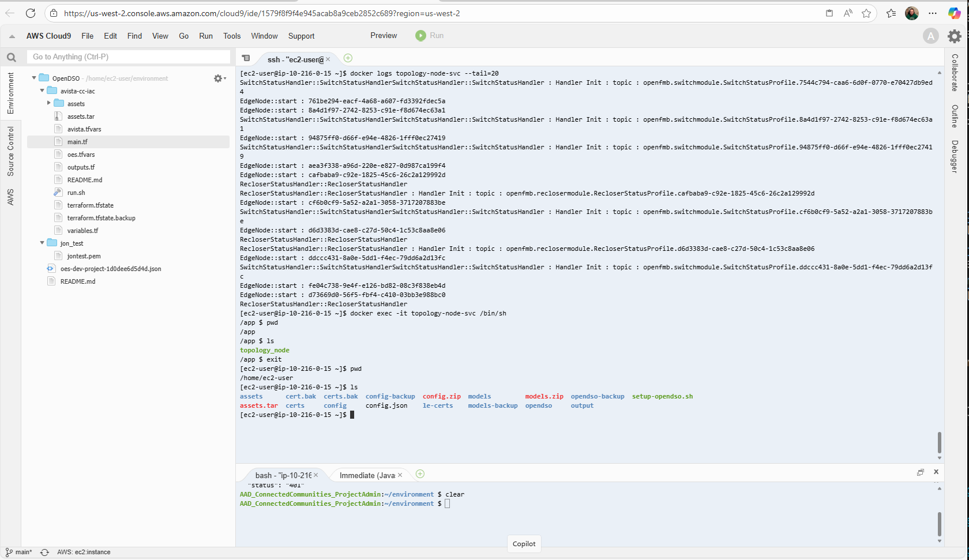Click the browser back arrow

tap(10, 13)
